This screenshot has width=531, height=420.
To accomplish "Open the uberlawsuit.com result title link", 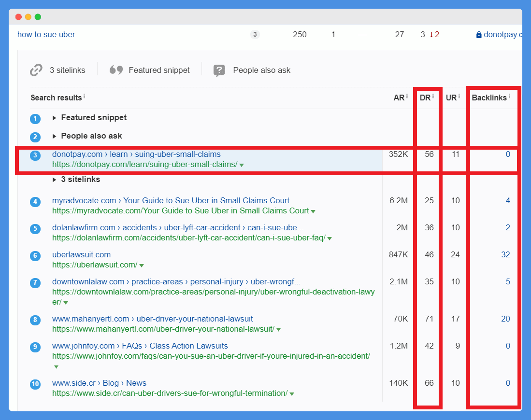I will [x=81, y=255].
